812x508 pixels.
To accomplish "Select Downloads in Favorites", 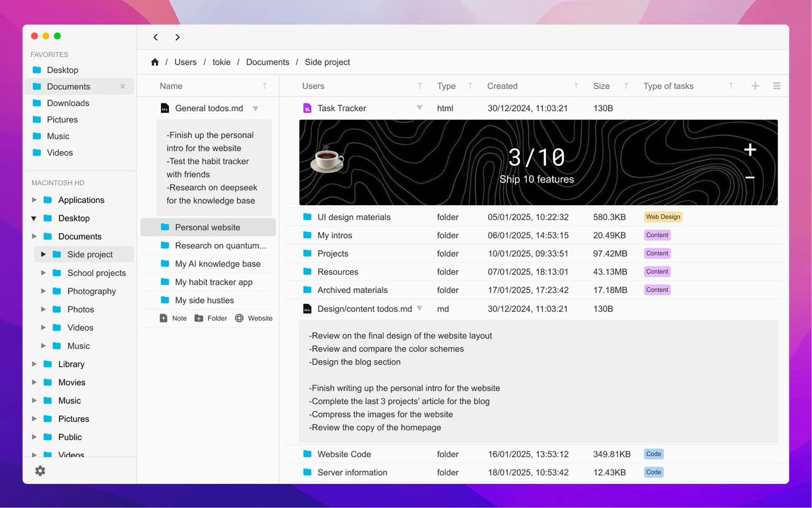I will tap(68, 103).
